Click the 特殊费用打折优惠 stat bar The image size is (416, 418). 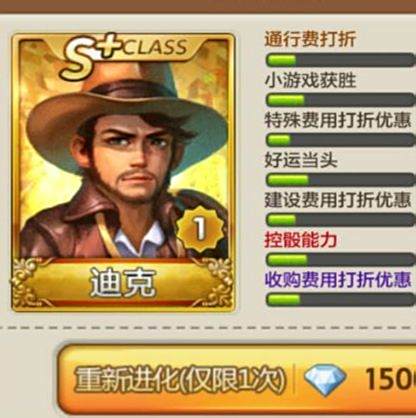341,140
